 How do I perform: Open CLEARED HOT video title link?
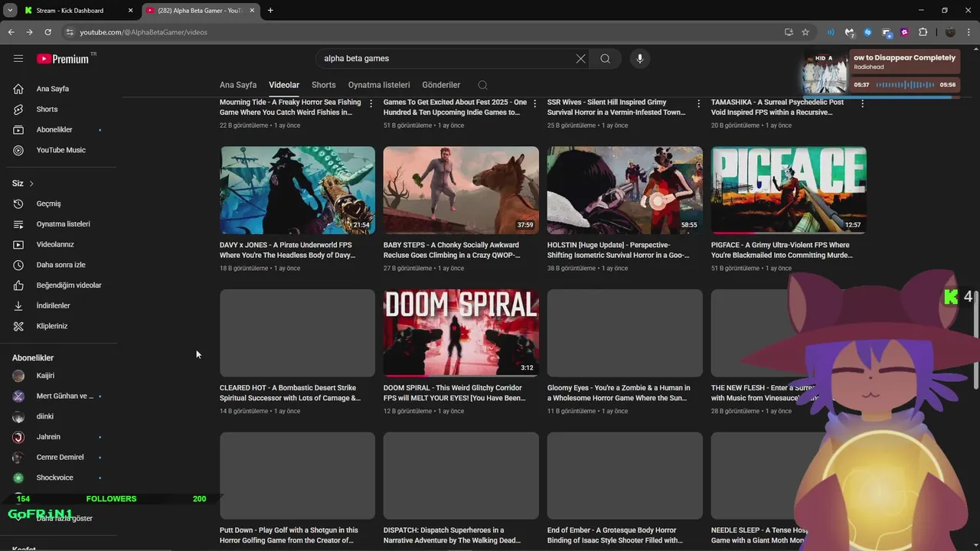[x=290, y=393]
